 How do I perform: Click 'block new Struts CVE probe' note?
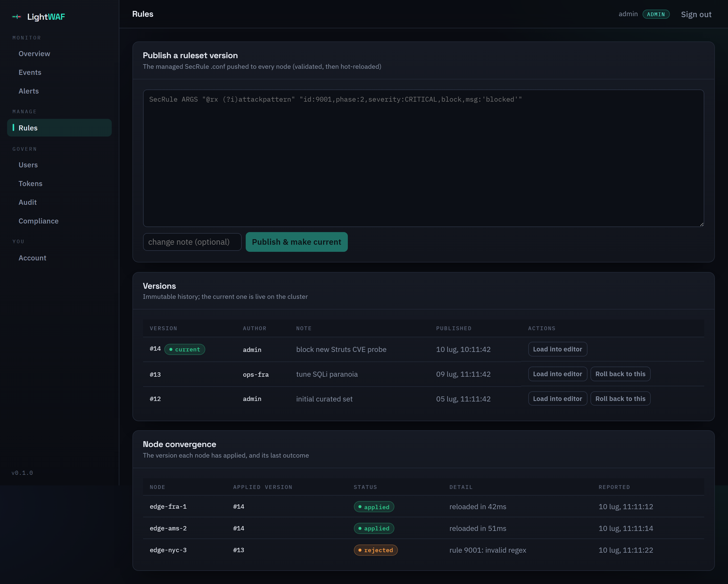(x=341, y=349)
